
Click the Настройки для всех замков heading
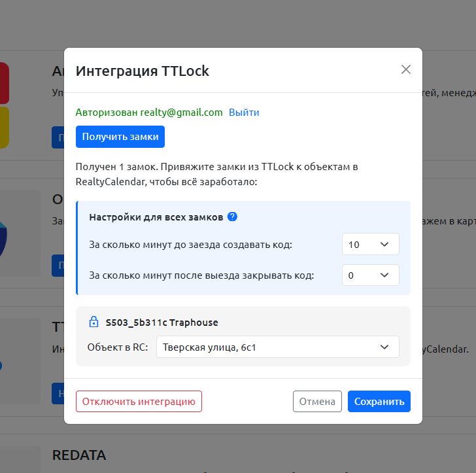[156, 217]
